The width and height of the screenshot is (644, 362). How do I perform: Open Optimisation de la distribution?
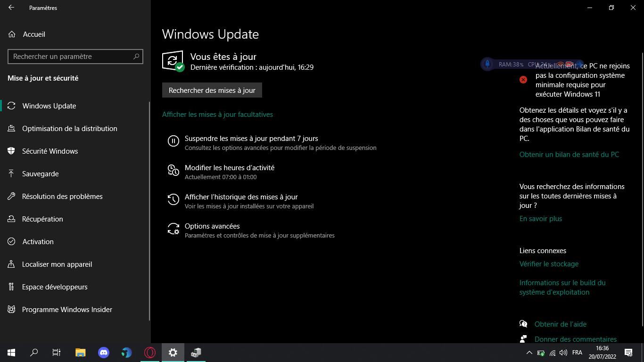point(70,129)
